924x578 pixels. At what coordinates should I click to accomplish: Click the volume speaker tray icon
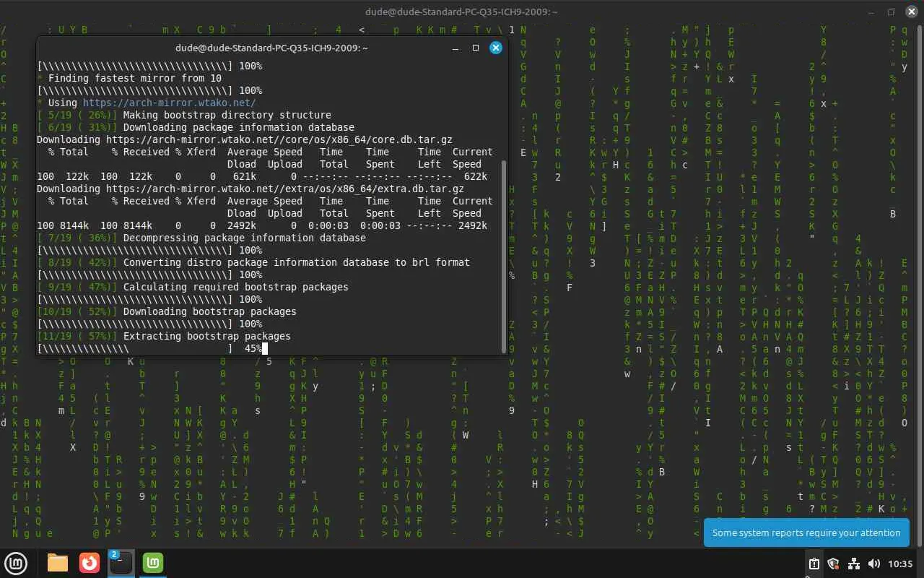(873, 564)
